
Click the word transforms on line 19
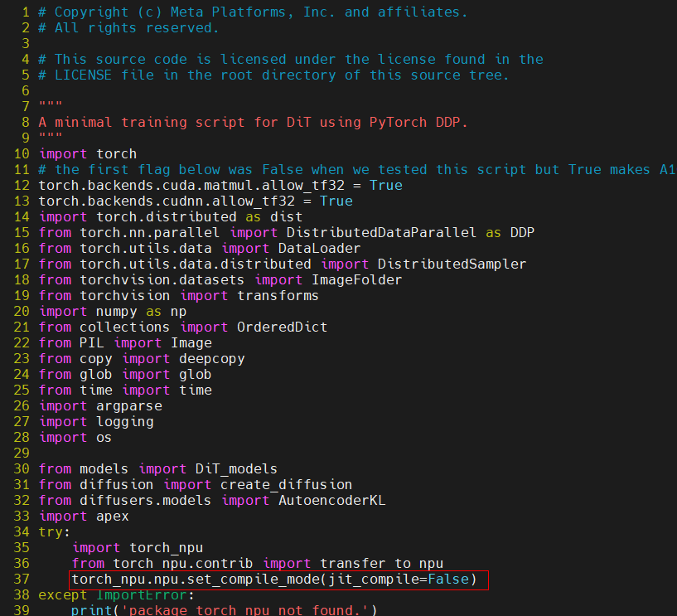coord(278,296)
